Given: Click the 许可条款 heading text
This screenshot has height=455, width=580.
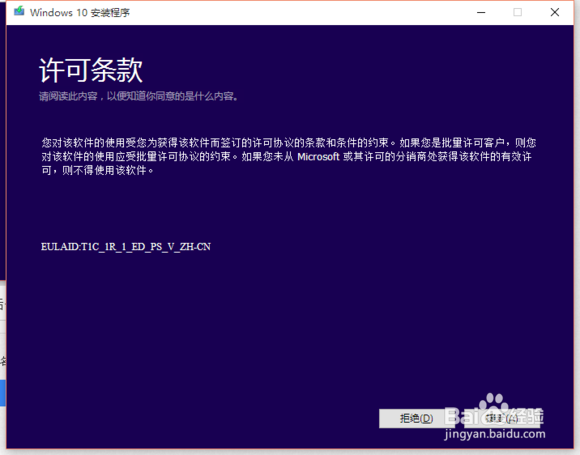Looking at the screenshot, I should 91,70.
